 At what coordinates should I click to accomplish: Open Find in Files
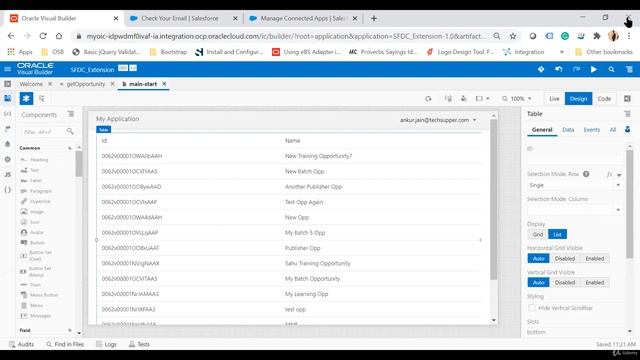65,344
